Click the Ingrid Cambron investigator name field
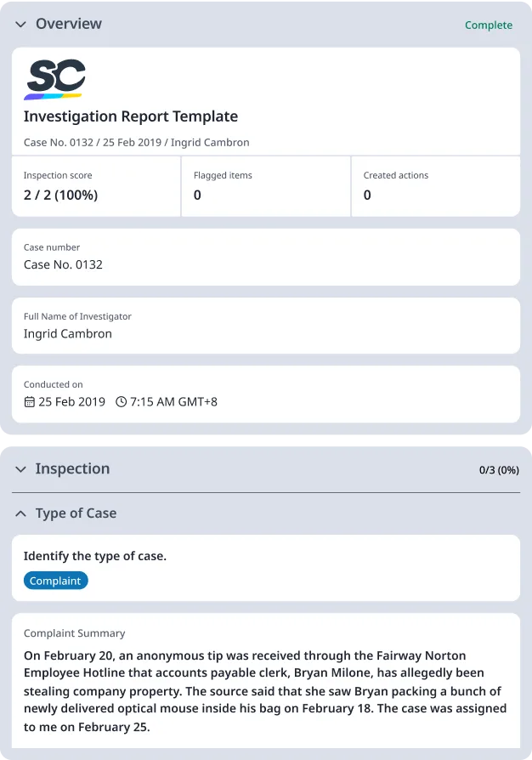The width and height of the screenshot is (532, 760). pyautogui.click(x=68, y=333)
